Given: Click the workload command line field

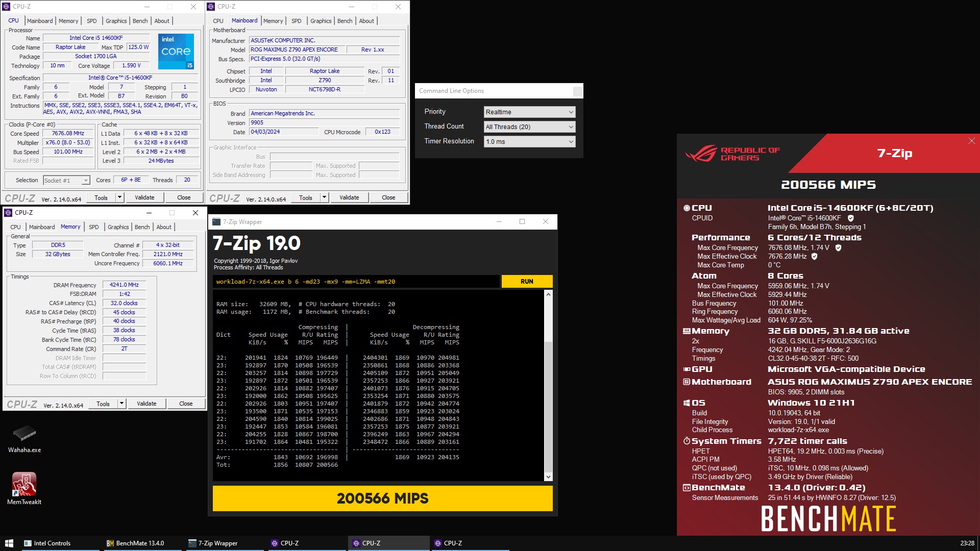Looking at the screenshot, I should point(356,282).
